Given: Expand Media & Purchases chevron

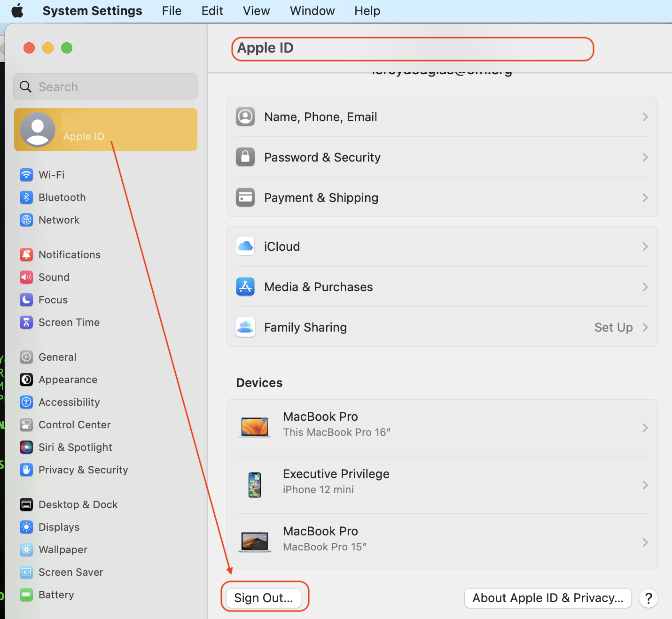Looking at the screenshot, I should pyautogui.click(x=645, y=287).
